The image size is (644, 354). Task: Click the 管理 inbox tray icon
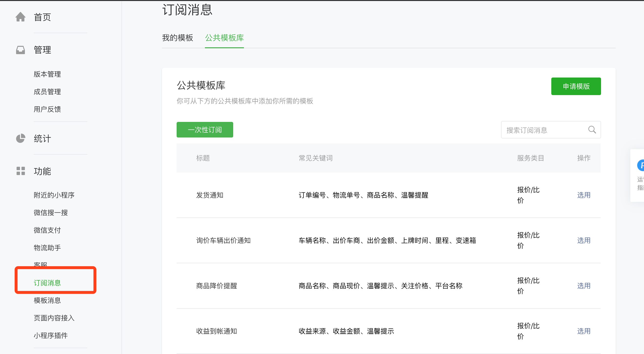[20, 50]
